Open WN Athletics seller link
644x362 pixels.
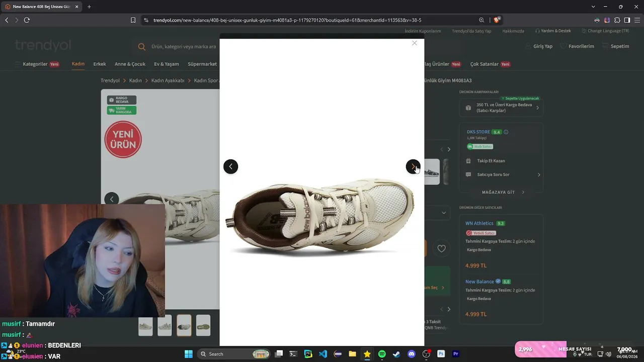pyautogui.click(x=479, y=223)
